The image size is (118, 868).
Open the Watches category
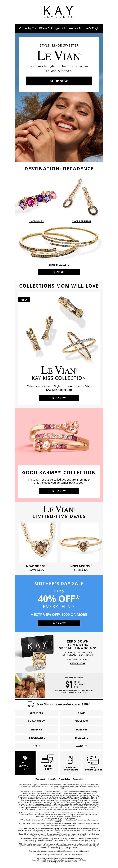(x=81, y=746)
